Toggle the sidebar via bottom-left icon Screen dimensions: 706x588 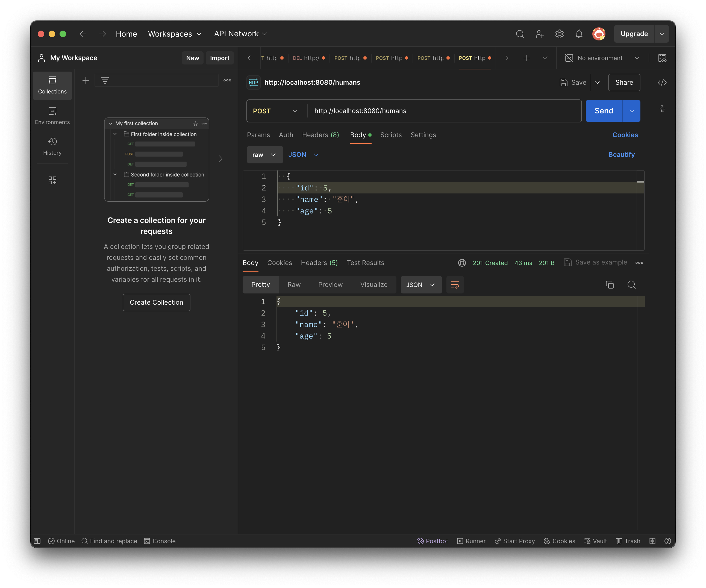(37, 541)
